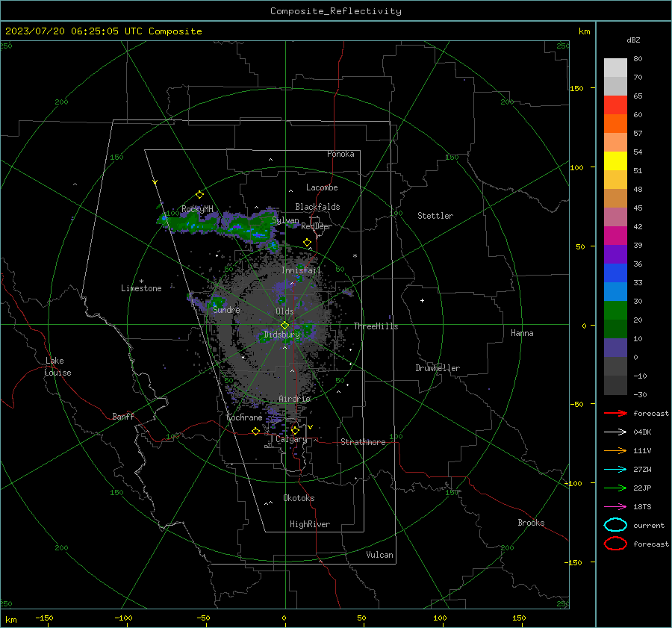
Task: Click the orange 57–60 dBZ color swatch
Action: (615, 124)
